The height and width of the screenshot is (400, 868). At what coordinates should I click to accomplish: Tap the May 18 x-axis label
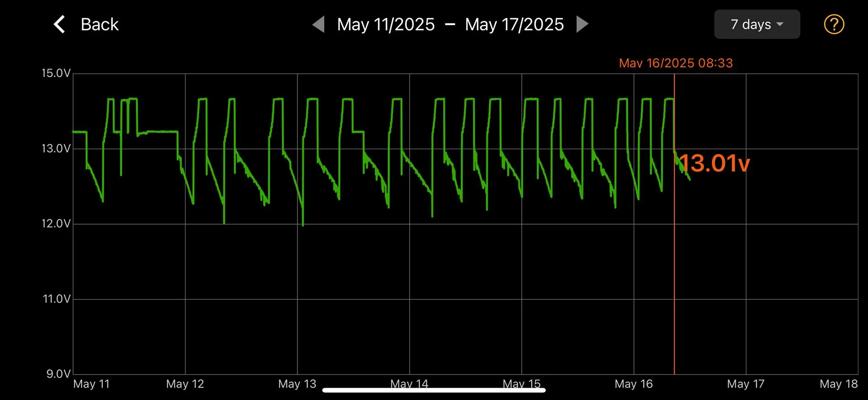click(839, 384)
